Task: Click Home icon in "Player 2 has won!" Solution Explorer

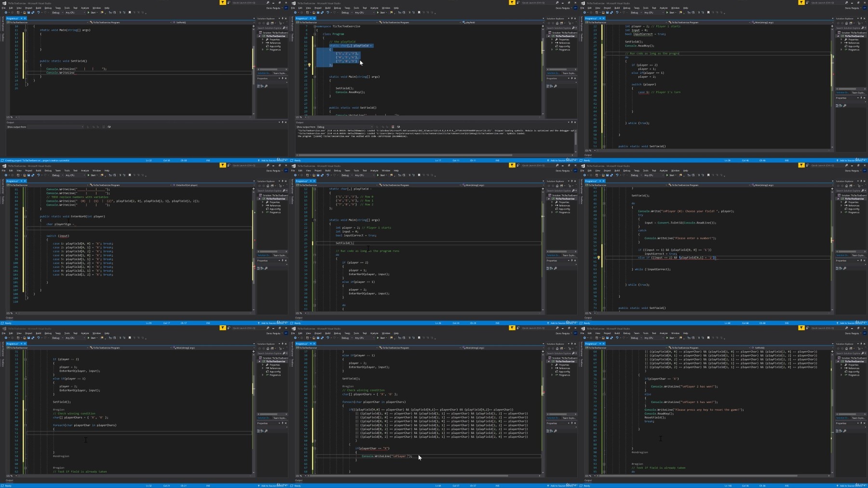Action: coord(846,348)
